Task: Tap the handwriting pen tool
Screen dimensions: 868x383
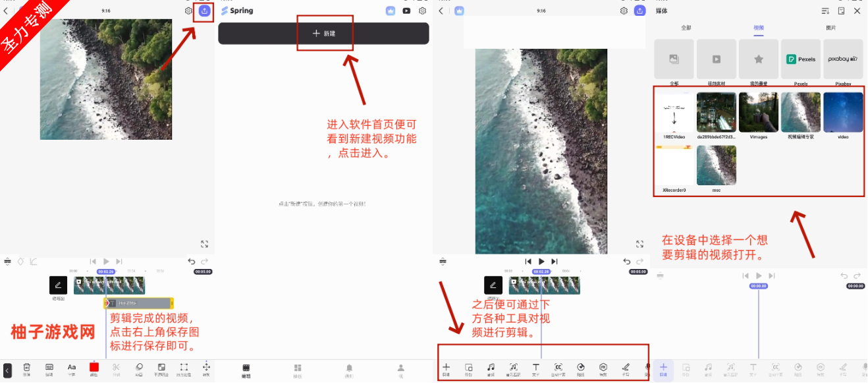Action: [626, 368]
